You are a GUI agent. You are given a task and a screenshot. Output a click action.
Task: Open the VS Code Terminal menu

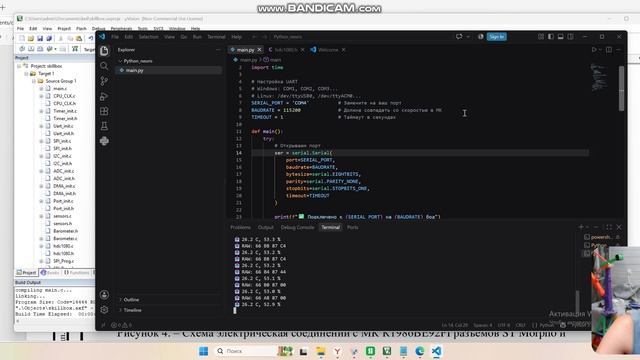click(x=216, y=37)
